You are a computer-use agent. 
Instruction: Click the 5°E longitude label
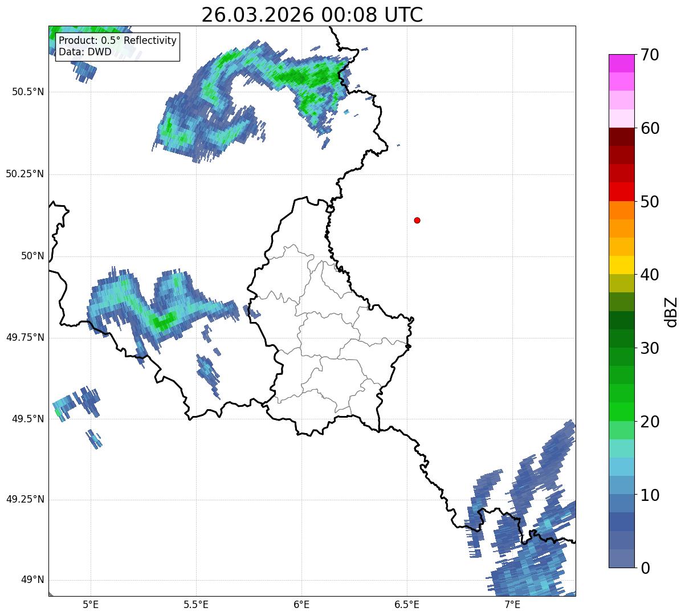(x=91, y=604)
